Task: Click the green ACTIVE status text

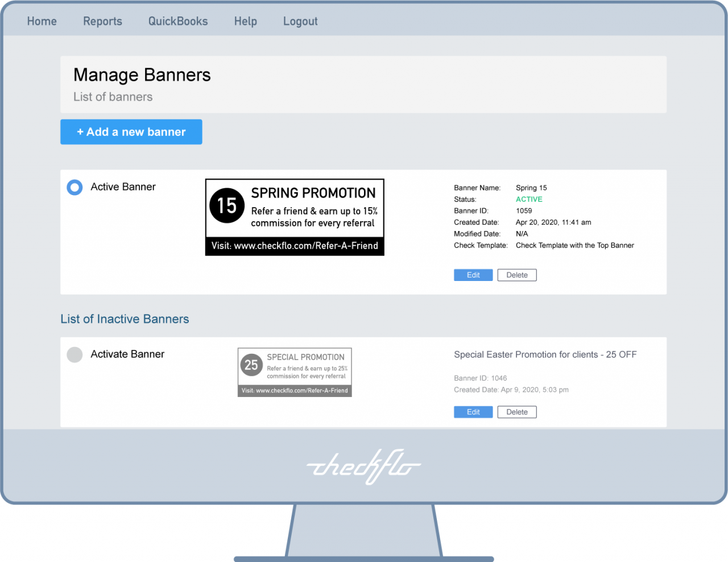Action: pyautogui.click(x=529, y=200)
